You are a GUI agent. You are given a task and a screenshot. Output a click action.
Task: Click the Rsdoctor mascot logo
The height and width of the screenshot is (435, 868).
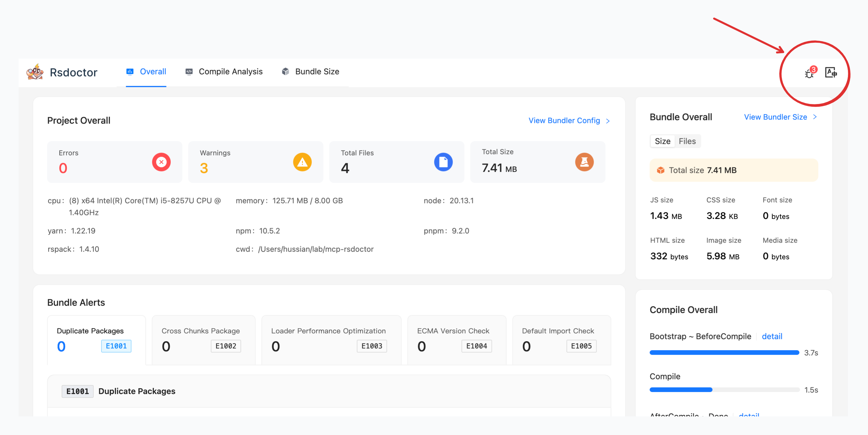click(35, 72)
